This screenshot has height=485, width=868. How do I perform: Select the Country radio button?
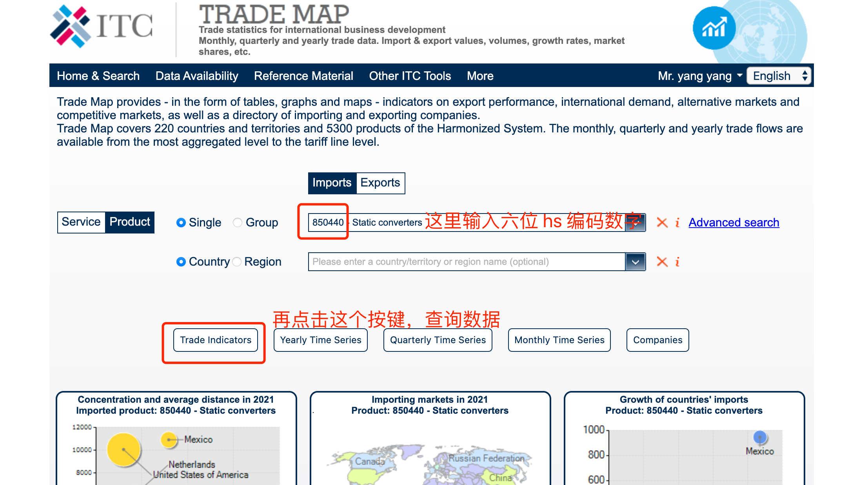181,262
